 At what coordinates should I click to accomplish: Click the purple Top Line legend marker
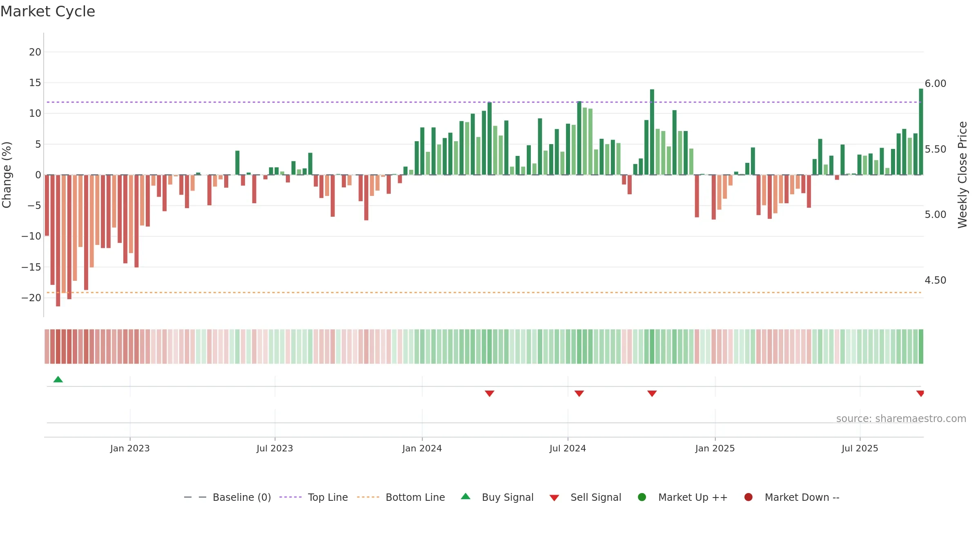pos(290,497)
